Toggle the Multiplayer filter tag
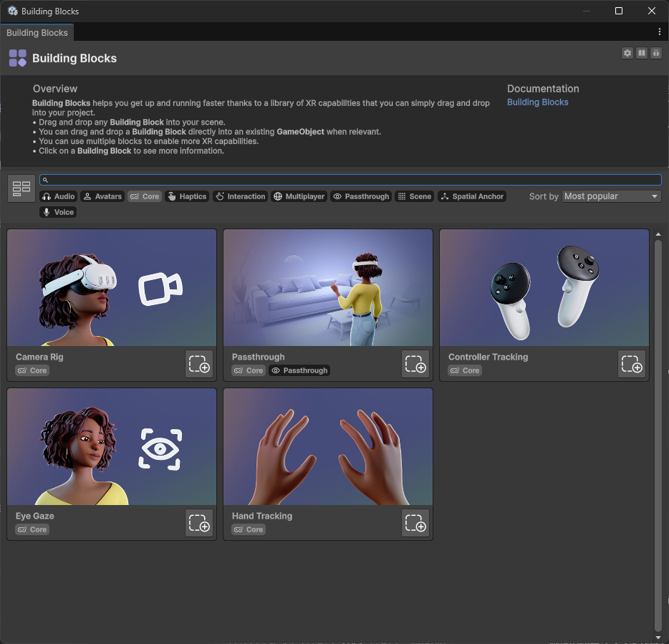The image size is (669, 644). click(x=299, y=196)
